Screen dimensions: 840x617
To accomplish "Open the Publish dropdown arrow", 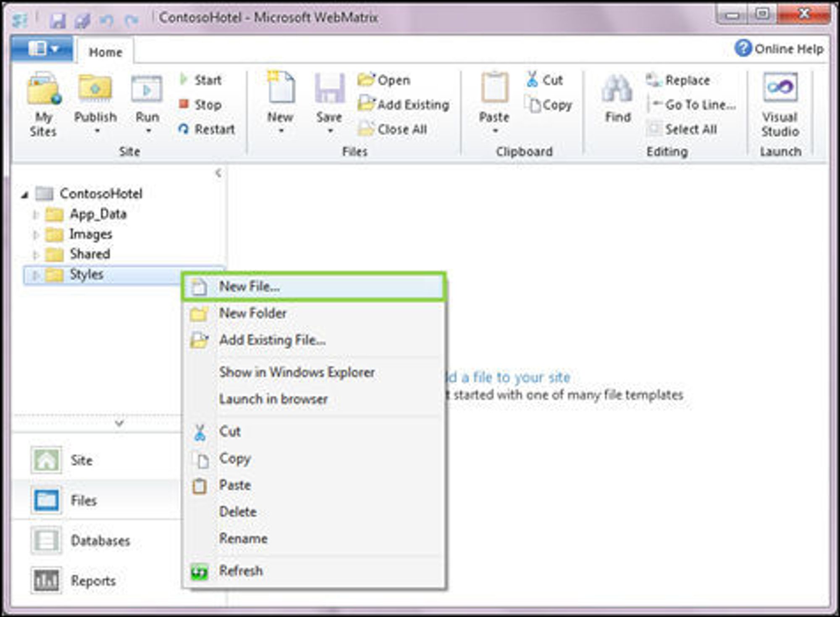I will point(97,131).
